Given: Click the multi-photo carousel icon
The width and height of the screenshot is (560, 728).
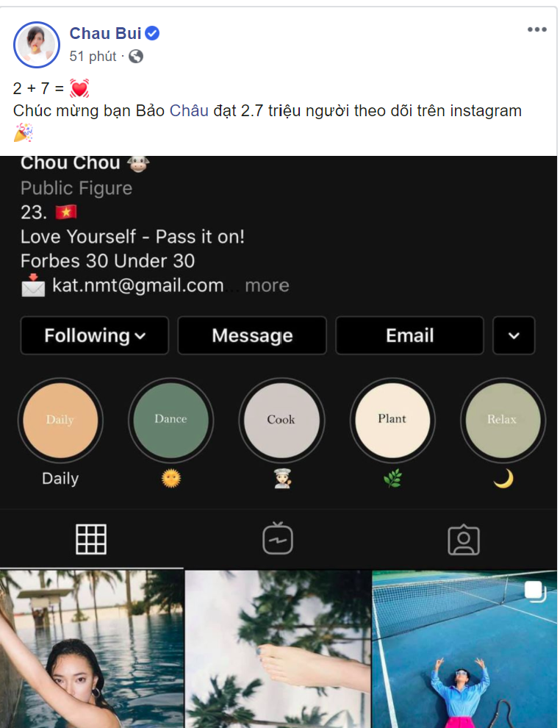Looking at the screenshot, I should click(535, 591).
